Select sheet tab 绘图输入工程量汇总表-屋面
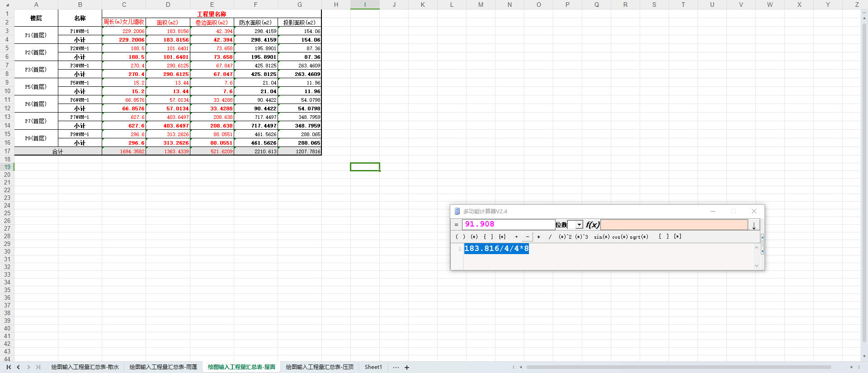 (x=241, y=367)
